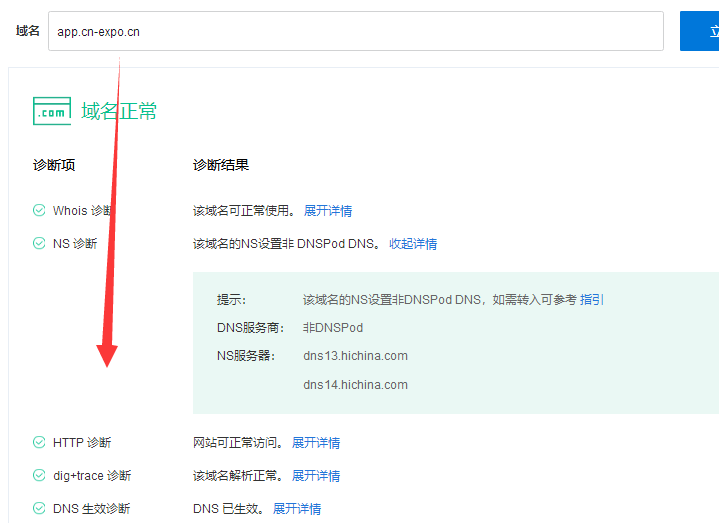The height and width of the screenshot is (523, 719).
Task: Expand details for dig+trace diagnosis
Action: (316, 476)
